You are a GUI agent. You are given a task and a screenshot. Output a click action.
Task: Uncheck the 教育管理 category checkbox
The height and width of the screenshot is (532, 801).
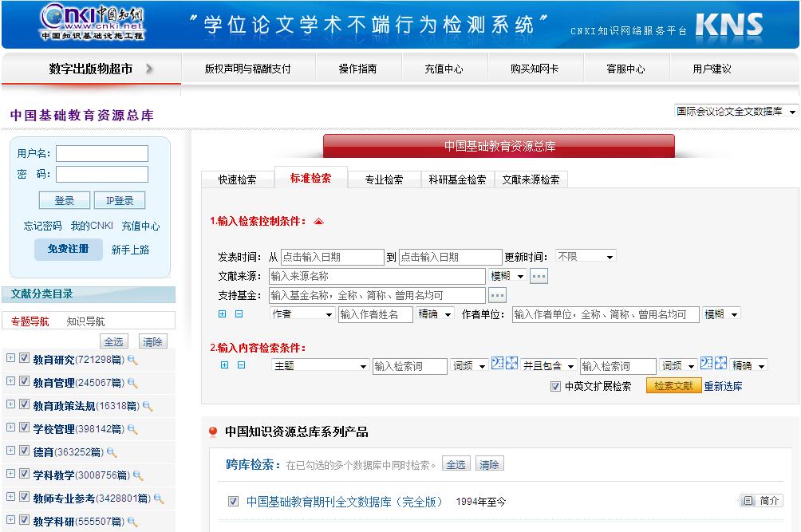click(x=24, y=382)
